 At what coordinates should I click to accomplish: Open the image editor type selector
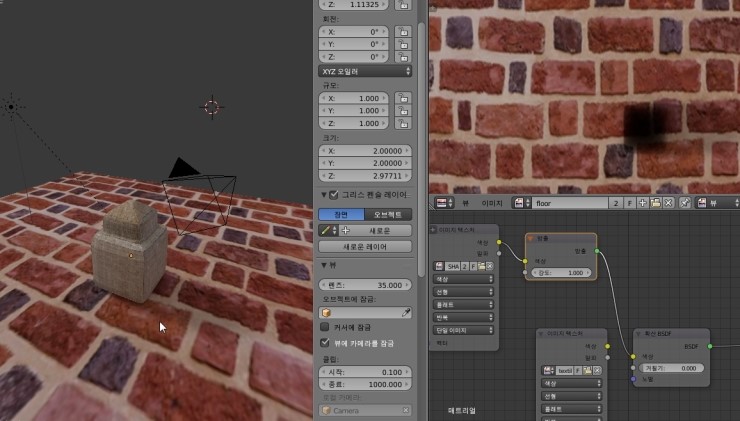click(444, 203)
